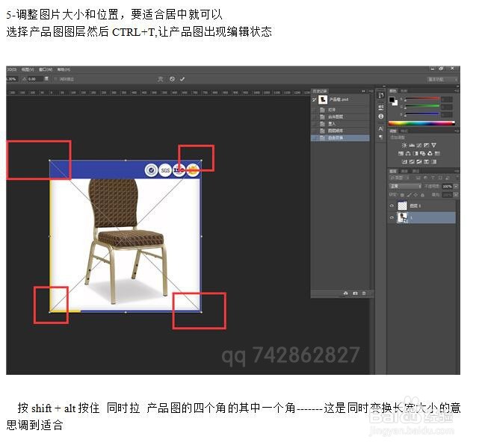This screenshot has height=448, width=482.
Task: Create new document from current history state
Action: click(345, 293)
